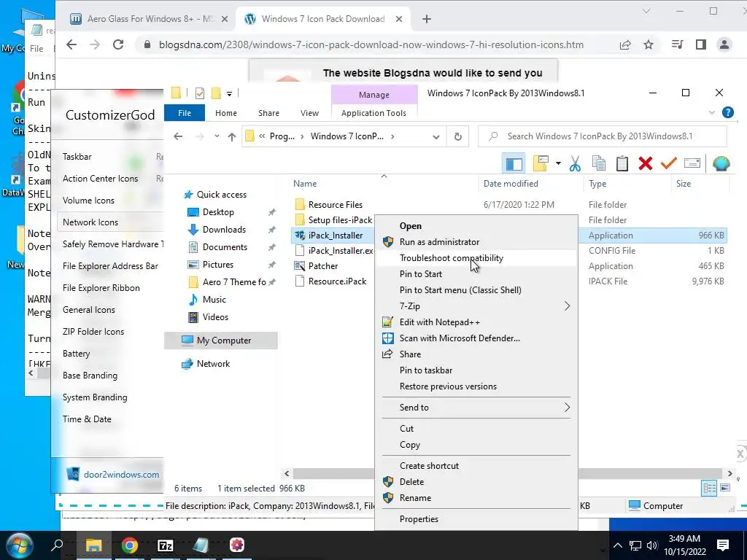Click the orange checkmark toolbar icon

pyautogui.click(x=668, y=163)
